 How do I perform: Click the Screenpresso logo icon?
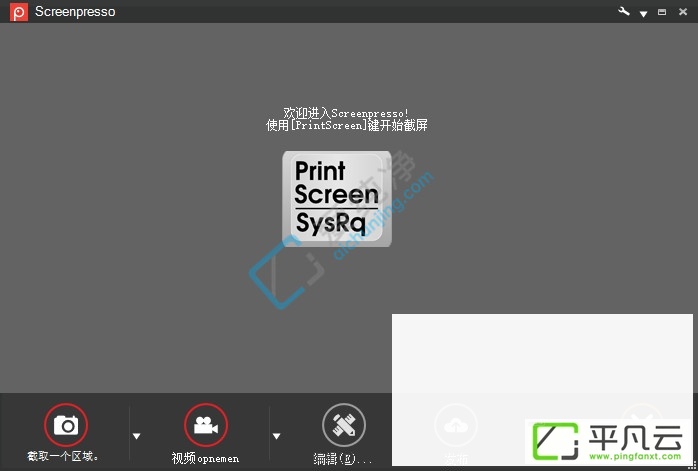(19, 12)
